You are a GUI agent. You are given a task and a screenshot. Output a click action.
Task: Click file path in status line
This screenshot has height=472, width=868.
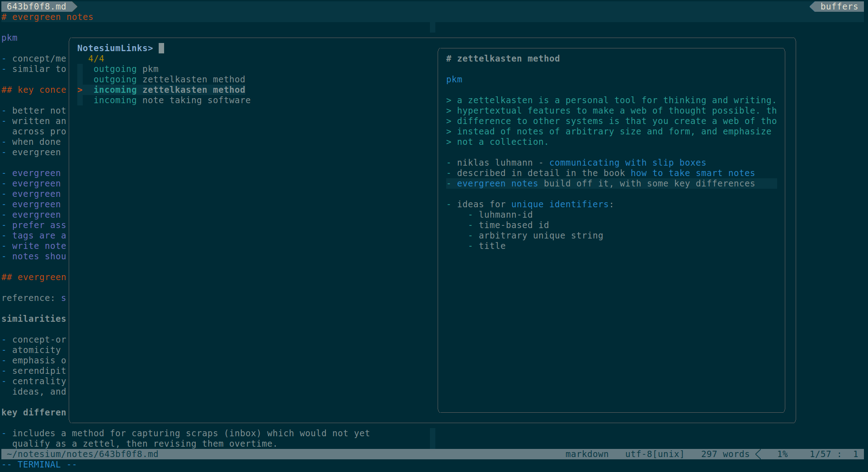coord(82,454)
